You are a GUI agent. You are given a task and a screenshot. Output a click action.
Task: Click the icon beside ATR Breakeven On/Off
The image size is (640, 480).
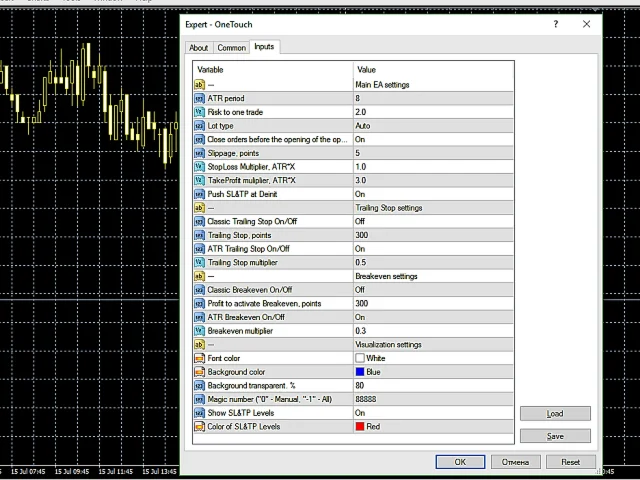(x=199, y=317)
